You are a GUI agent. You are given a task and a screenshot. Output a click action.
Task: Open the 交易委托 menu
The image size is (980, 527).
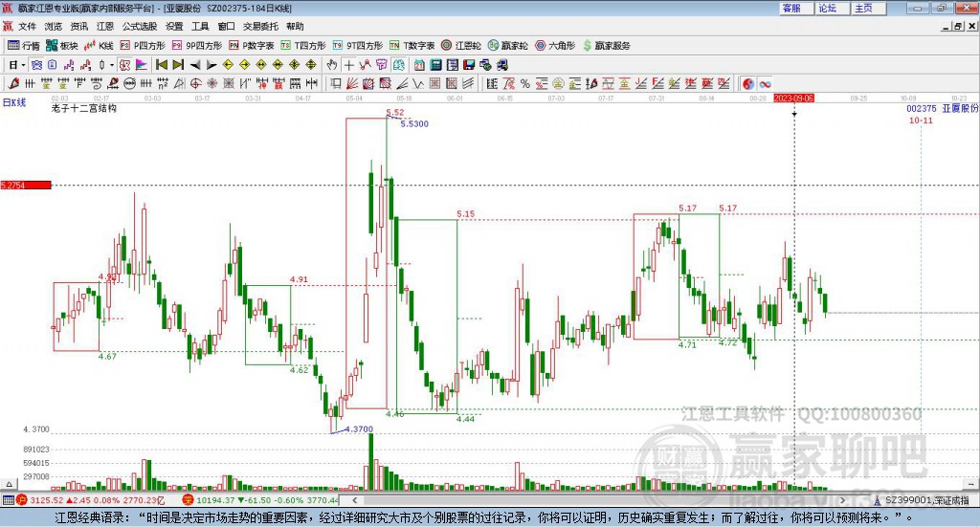point(260,26)
